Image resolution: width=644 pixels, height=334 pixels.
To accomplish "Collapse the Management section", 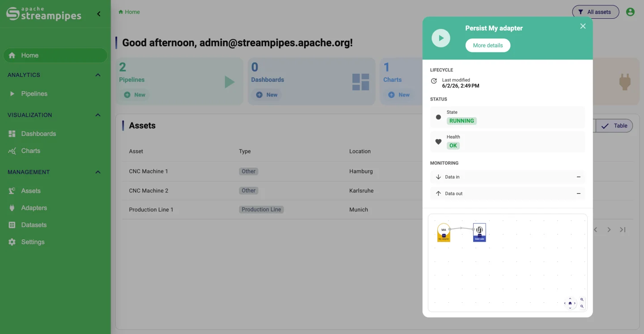I will [98, 172].
